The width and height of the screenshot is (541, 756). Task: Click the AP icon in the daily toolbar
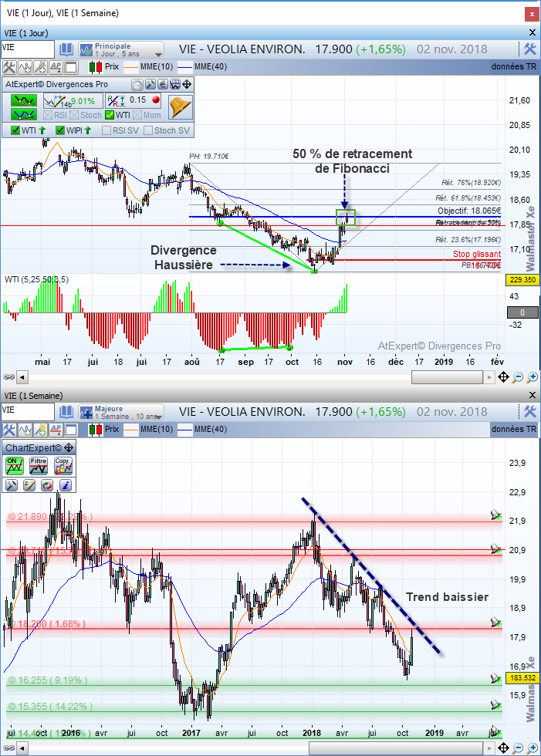56,67
